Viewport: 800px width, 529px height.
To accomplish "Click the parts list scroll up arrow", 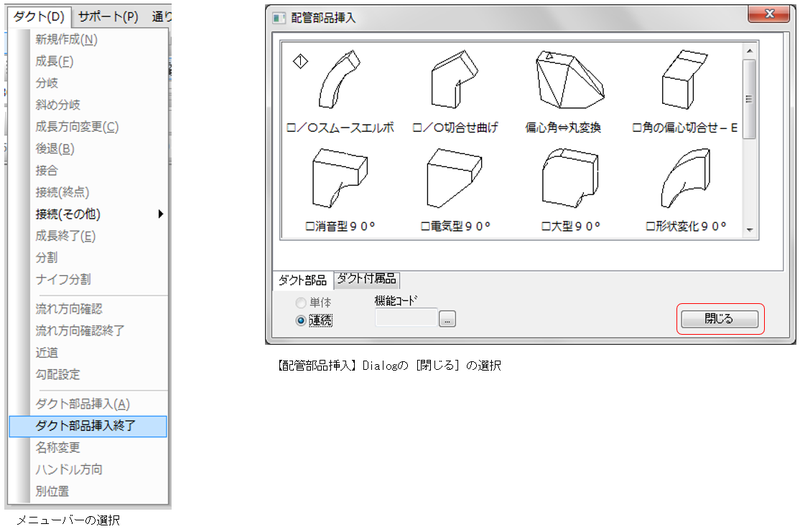I will (750, 48).
